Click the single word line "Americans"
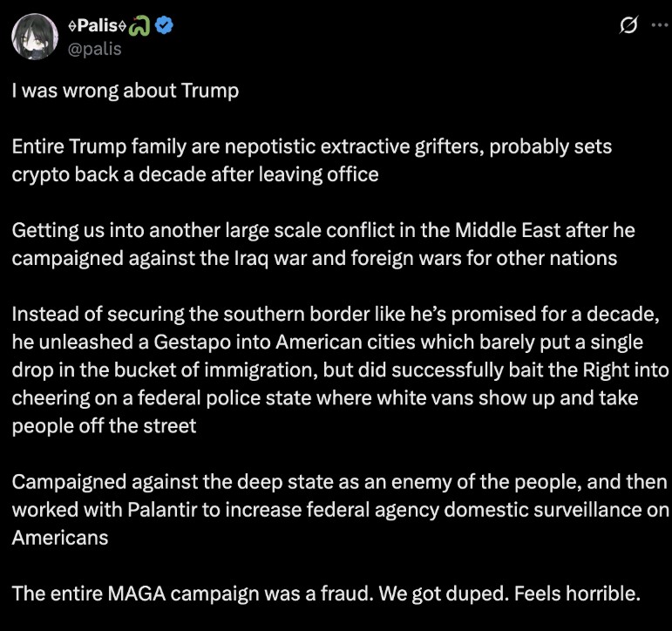The width and height of the screenshot is (672, 631). [x=60, y=538]
